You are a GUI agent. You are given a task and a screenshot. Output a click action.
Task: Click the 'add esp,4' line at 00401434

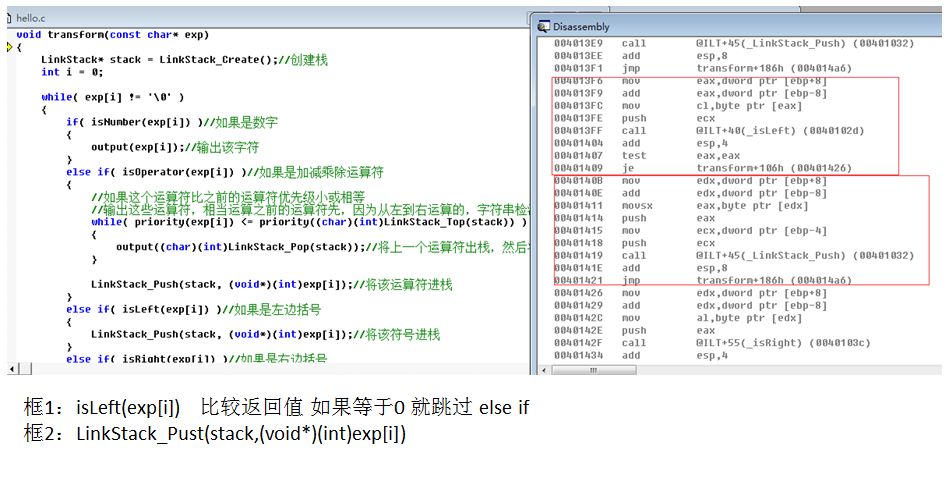(641, 355)
